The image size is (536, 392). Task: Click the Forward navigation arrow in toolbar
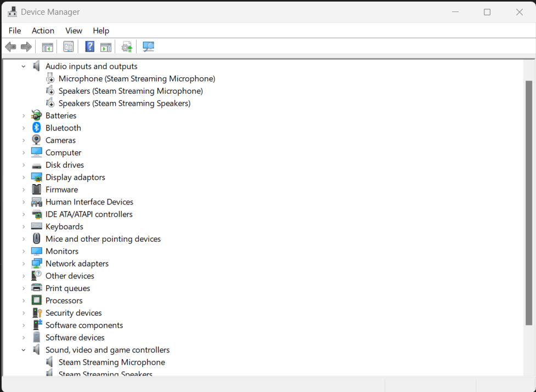(x=25, y=47)
